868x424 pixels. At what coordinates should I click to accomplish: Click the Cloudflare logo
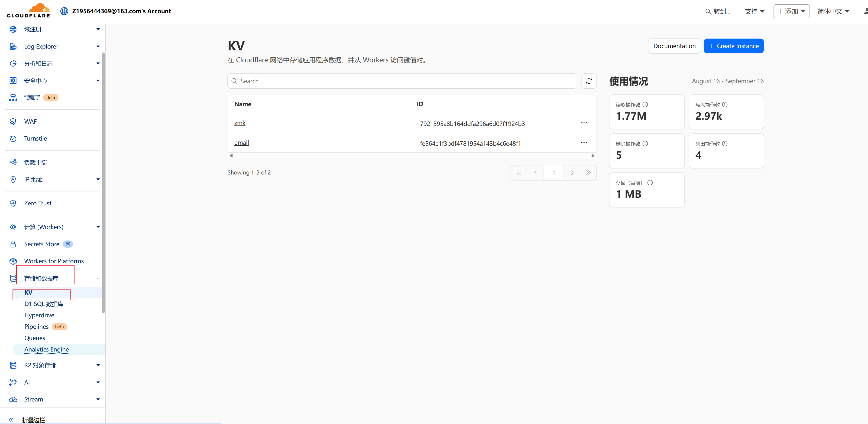tap(28, 10)
